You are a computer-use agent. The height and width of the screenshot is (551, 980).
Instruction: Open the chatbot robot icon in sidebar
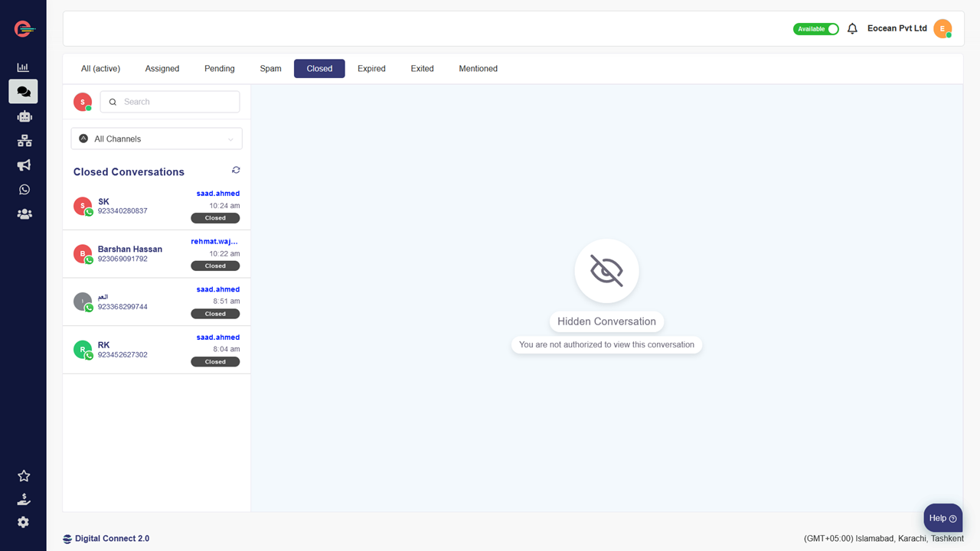(x=24, y=116)
